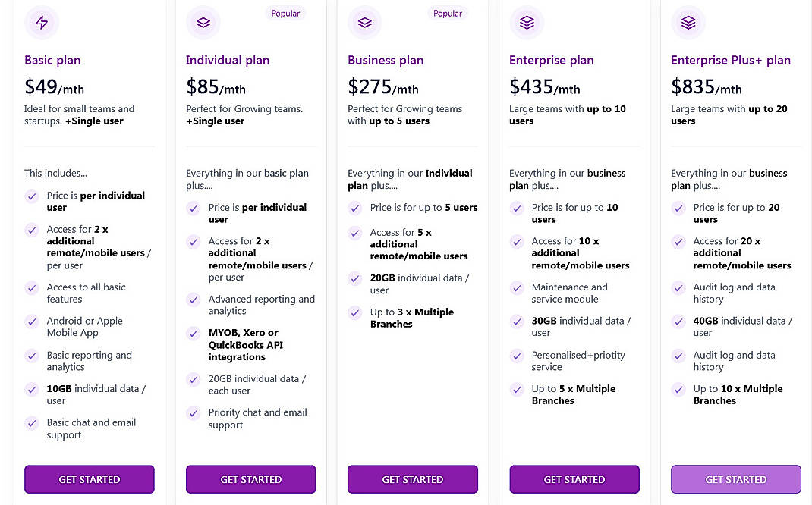Viewport: 812px width, 505px height.
Task: Click the checkmark beside Maintenance and service module
Action: [x=516, y=288]
